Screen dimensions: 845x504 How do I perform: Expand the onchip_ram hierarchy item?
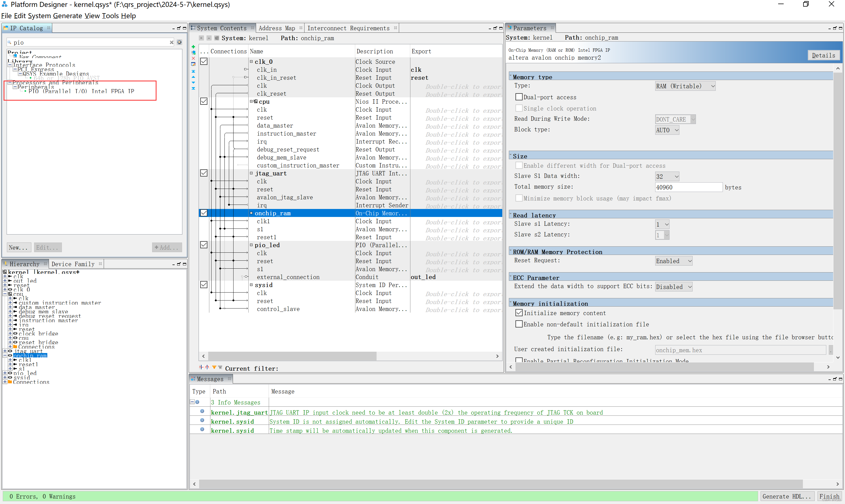pos(5,355)
